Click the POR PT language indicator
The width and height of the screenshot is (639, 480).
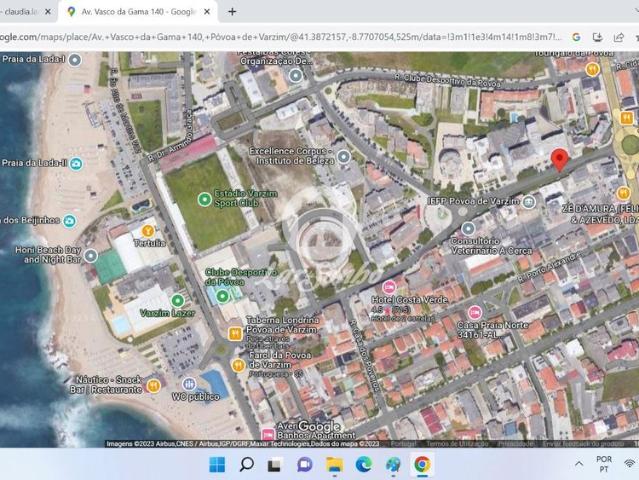point(604,464)
